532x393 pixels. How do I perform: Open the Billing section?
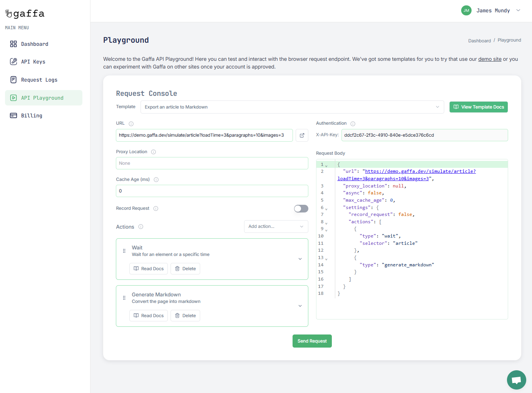31,115
